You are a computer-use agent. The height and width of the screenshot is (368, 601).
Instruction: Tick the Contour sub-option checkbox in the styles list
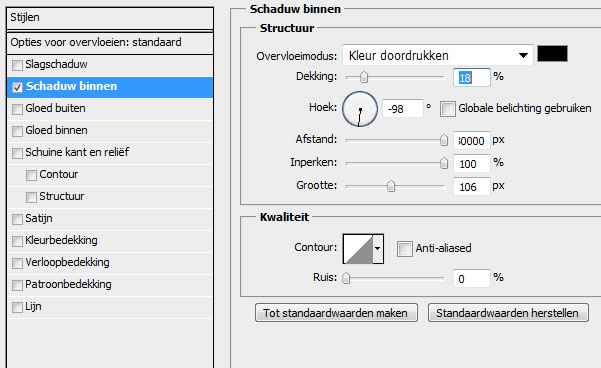[31, 175]
